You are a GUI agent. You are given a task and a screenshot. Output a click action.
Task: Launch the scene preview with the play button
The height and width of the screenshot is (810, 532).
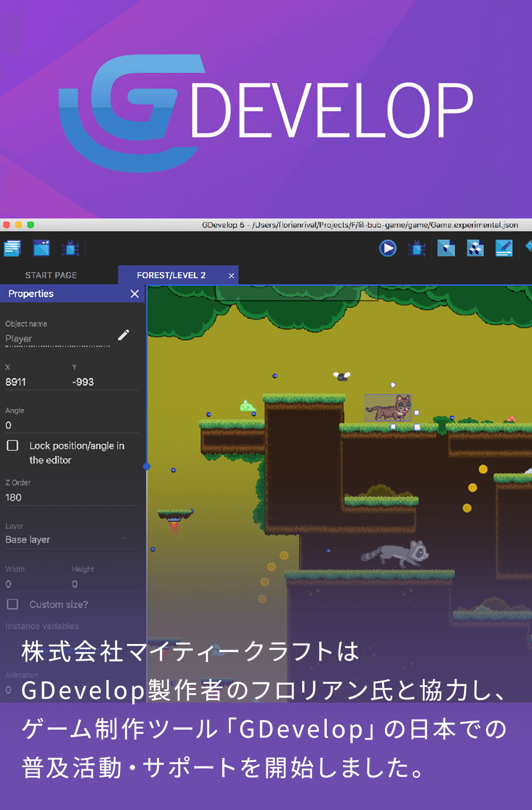coord(388,248)
